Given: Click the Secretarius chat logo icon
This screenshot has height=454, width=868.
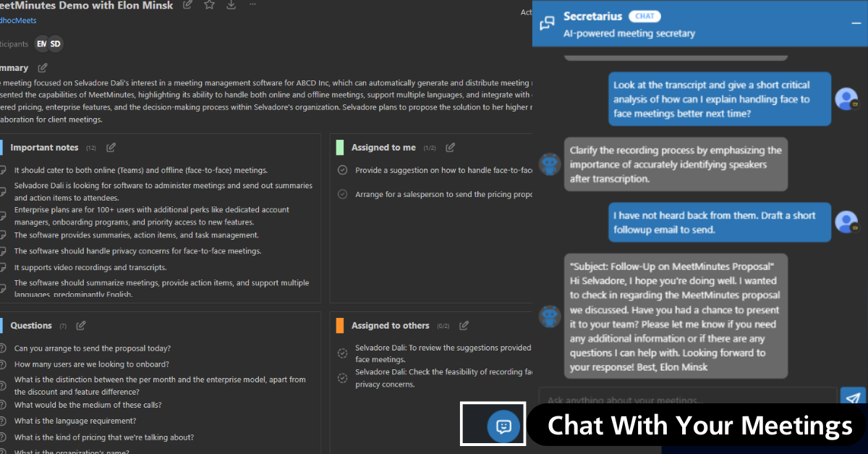Looking at the screenshot, I should coord(548,24).
